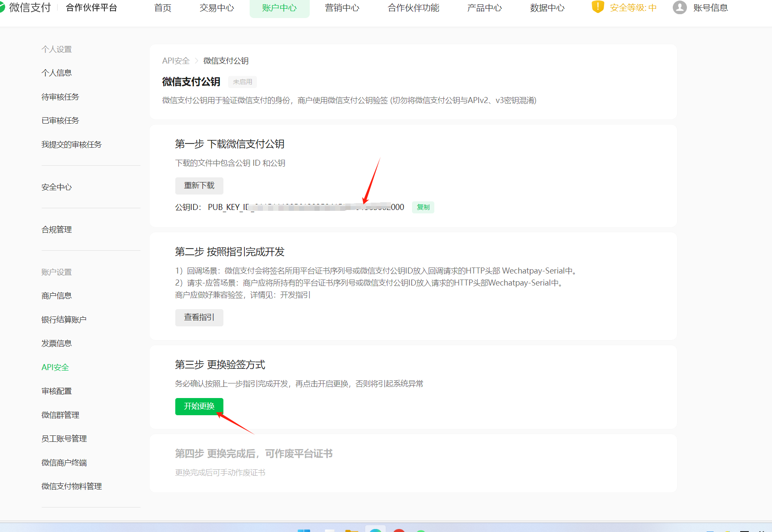The height and width of the screenshot is (532, 772).
Task: Click the account avatar icon
Action: (680, 7)
